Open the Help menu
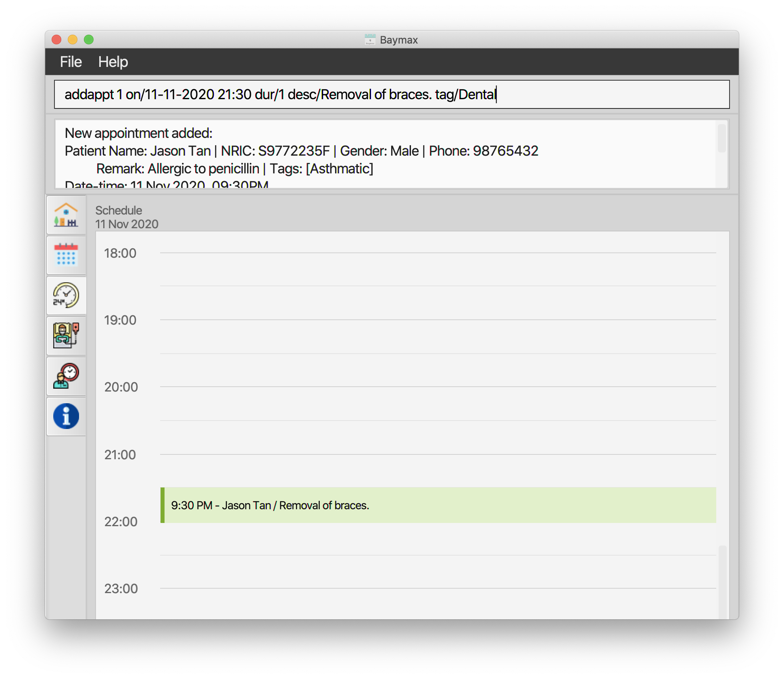This screenshot has height=679, width=784. coord(113,62)
